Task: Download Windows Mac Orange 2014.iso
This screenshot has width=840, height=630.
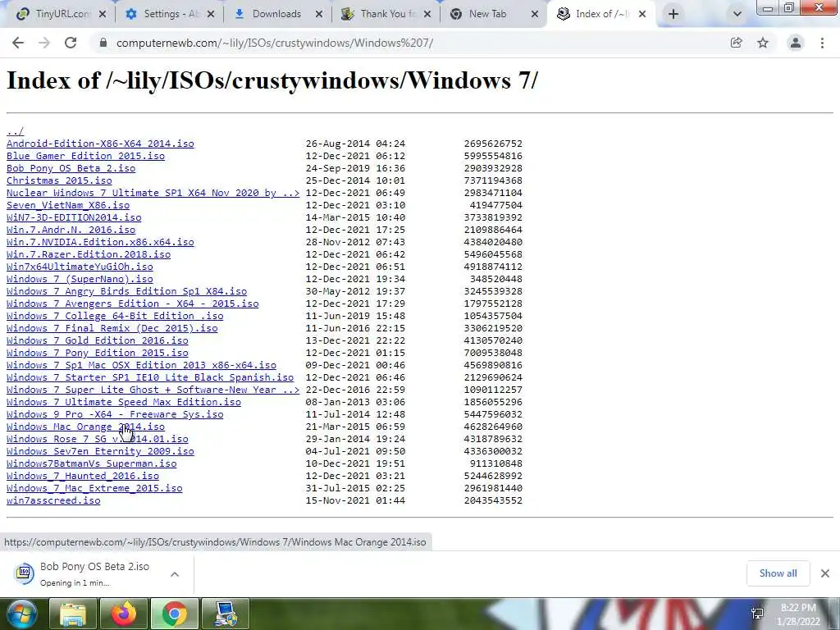Action: 85,427
